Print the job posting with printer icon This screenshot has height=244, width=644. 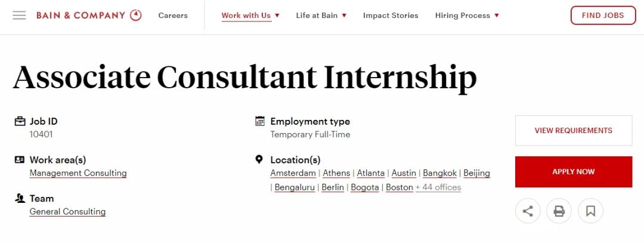point(559,211)
